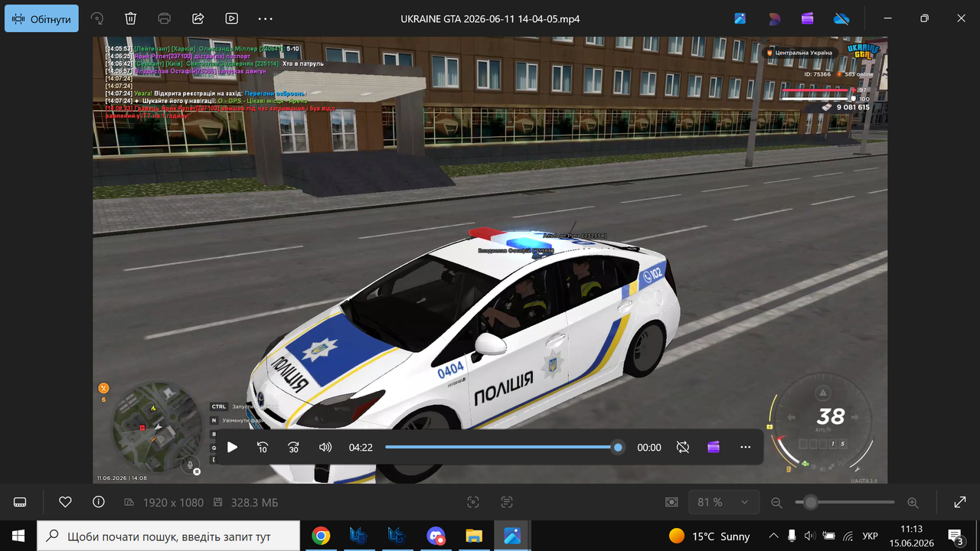This screenshot has height=551, width=980.
Task: Add video to favorites heart icon
Action: (x=65, y=502)
